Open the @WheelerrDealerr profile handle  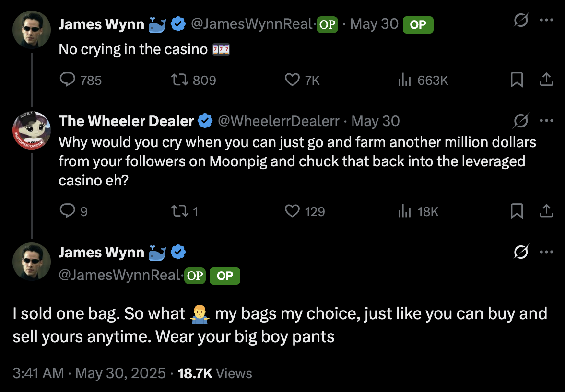(279, 121)
